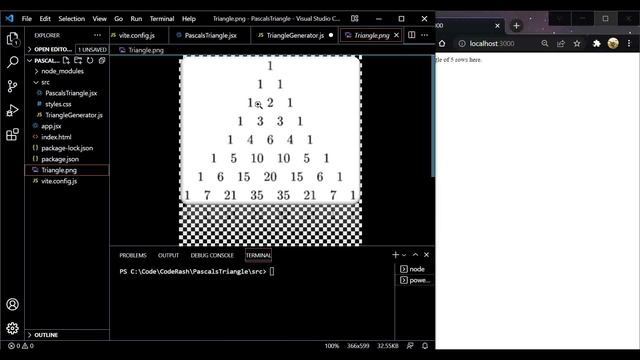Open the Accounts menu icon

point(13,304)
